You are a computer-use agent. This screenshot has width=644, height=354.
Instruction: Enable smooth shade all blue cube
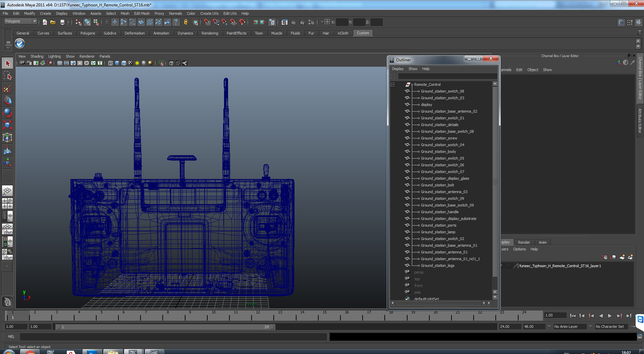click(x=117, y=63)
